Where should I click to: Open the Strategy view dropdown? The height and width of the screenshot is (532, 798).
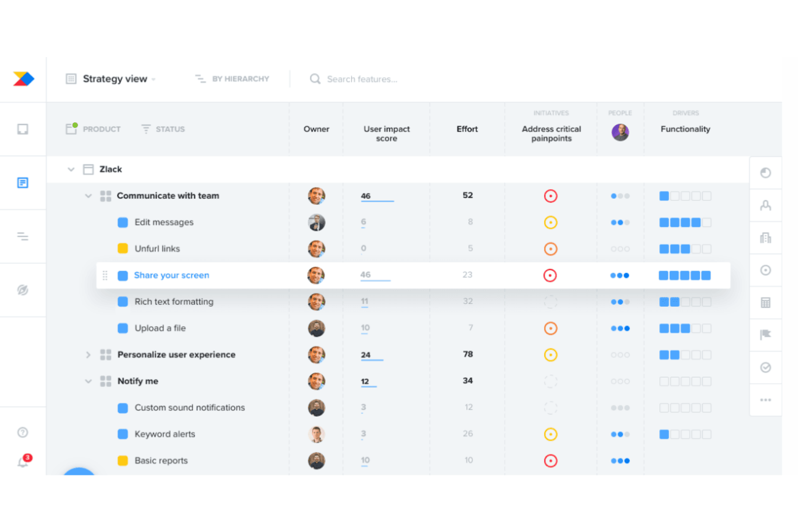pos(111,79)
